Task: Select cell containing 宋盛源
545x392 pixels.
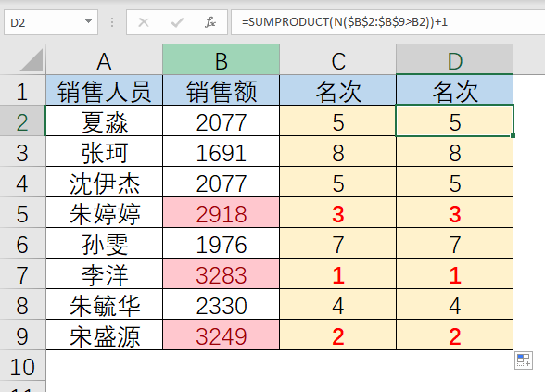Action: coord(104,335)
